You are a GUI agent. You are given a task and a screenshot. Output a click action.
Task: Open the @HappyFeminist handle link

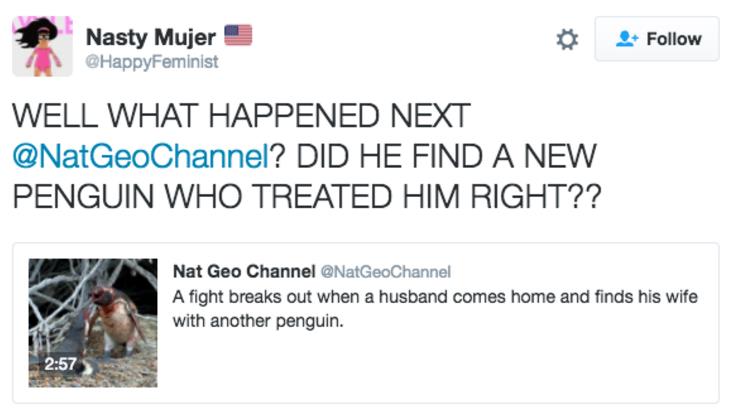tap(151, 62)
